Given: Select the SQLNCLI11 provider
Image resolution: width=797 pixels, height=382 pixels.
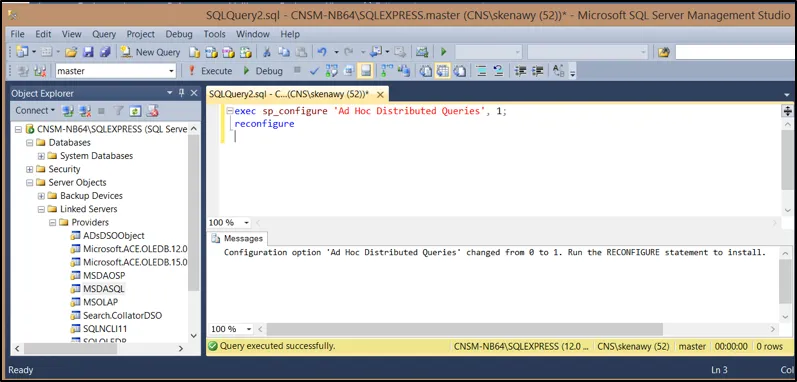Looking at the screenshot, I should [105, 329].
